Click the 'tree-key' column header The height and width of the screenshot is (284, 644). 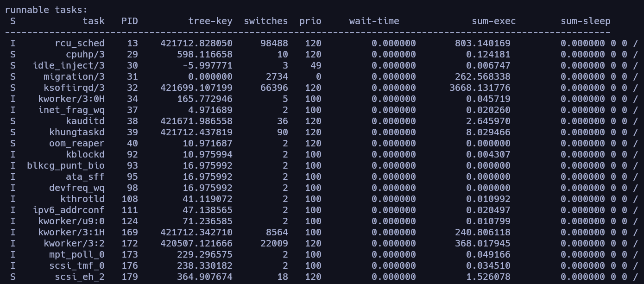pyautogui.click(x=210, y=21)
